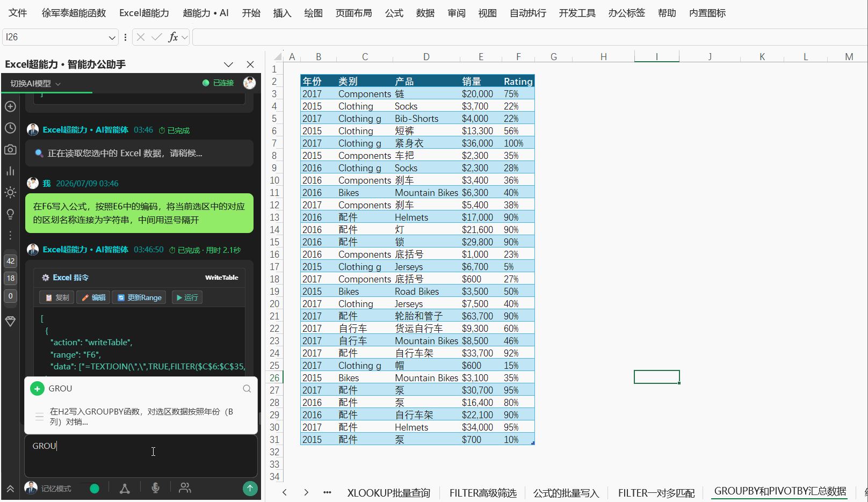Click the 更新Range button

tap(140, 297)
